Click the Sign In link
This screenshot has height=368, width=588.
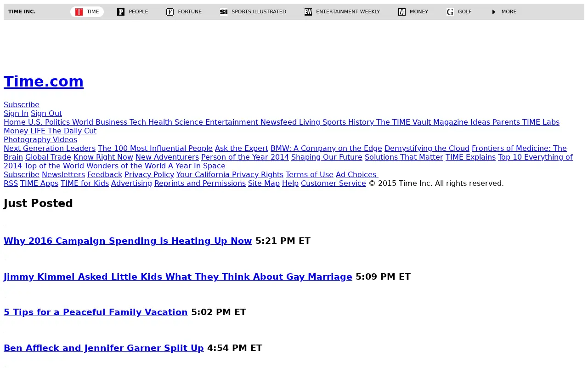click(16, 114)
